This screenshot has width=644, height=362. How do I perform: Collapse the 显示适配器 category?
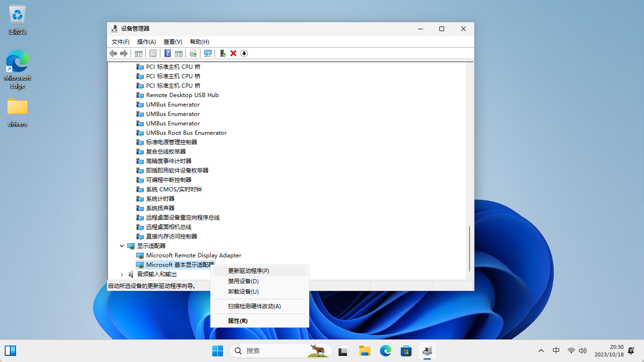122,246
